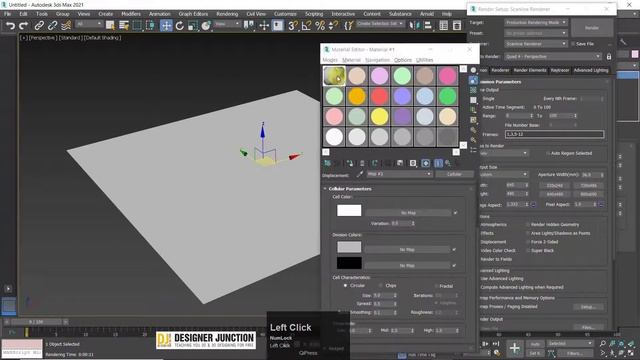Toggle the black Division Color map checkbox
Viewport: 640px width, 360px height.
click(454, 265)
